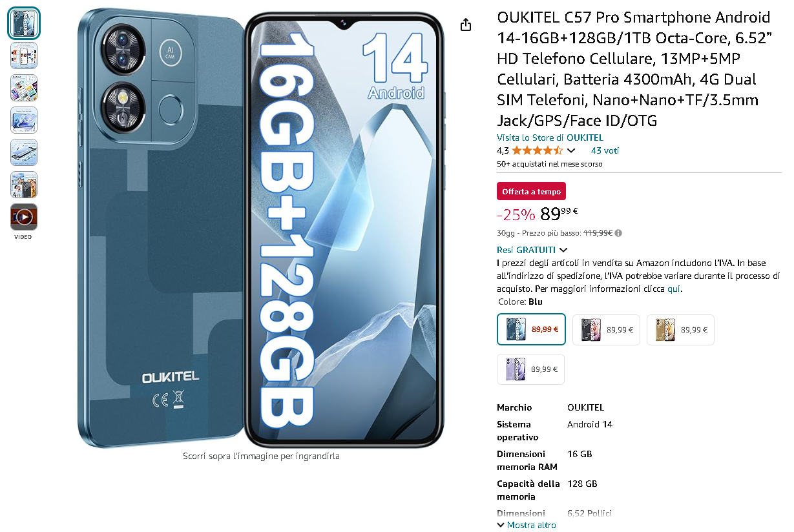Click the main phone image to enlarge
The height and width of the screenshot is (532, 794).
[261, 228]
